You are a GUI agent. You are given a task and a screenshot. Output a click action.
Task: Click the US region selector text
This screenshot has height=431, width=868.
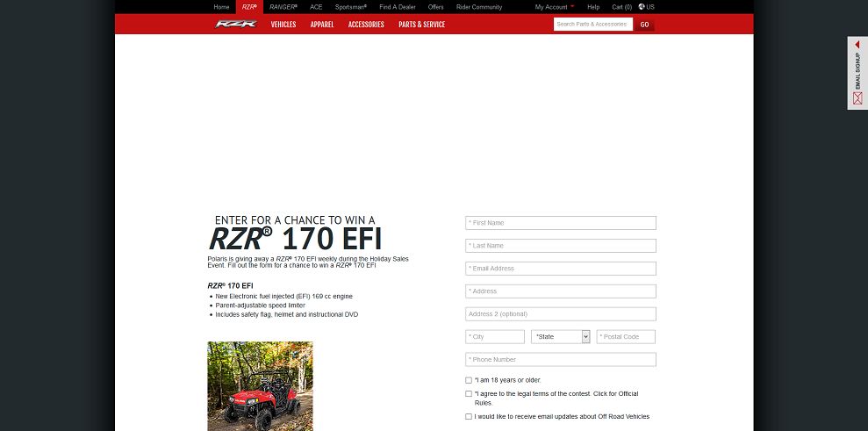click(649, 7)
